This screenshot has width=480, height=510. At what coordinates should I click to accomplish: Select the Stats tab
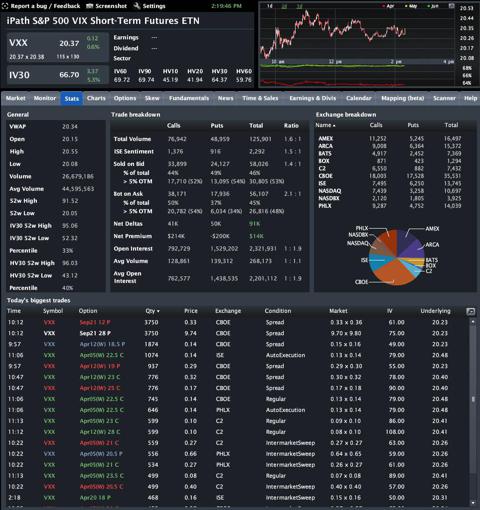[x=72, y=98]
